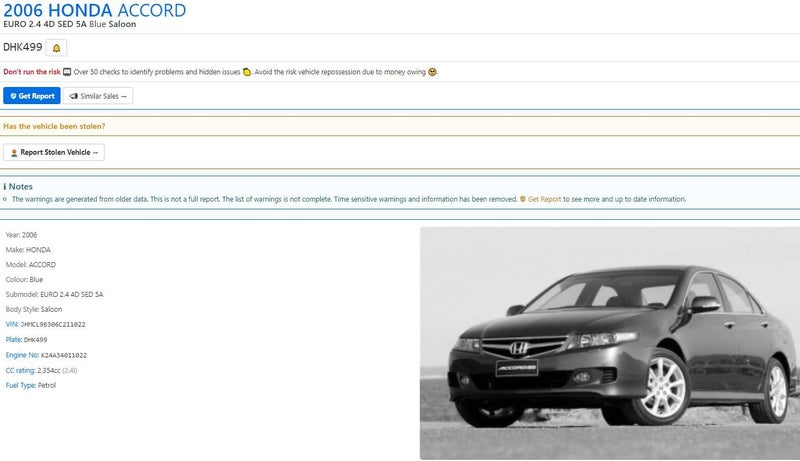Click the CC value 2,354cc
The width and height of the screenshot is (800, 461).
[x=49, y=370]
